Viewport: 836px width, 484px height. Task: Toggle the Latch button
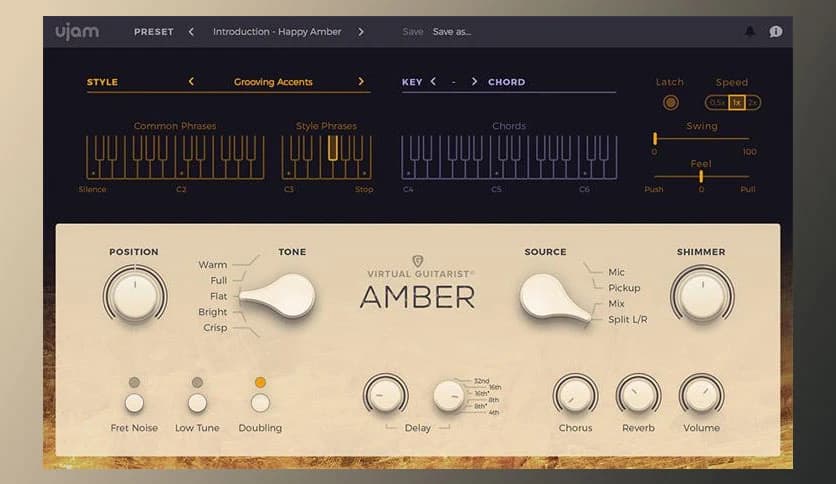[671, 102]
